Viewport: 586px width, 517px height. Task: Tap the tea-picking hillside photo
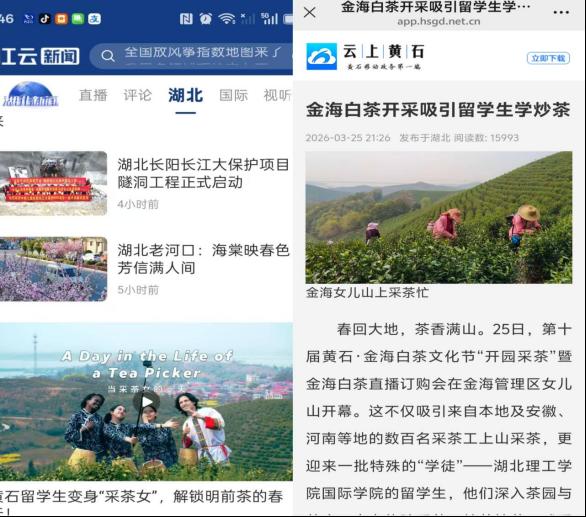click(439, 217)
